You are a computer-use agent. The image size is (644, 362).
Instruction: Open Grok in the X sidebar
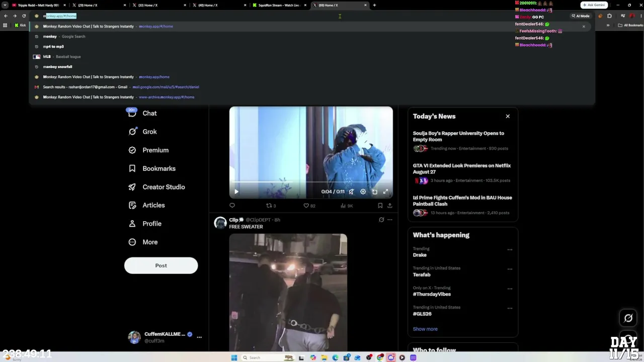[142, 132]
